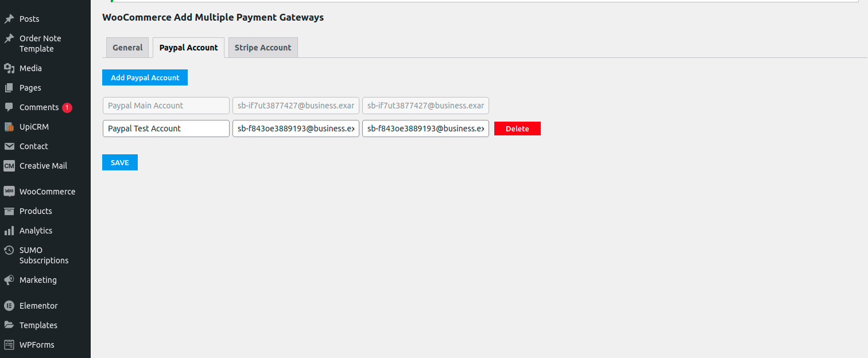Click the Comments speech bubble icon
868x358 pixels.
point(9,107)
